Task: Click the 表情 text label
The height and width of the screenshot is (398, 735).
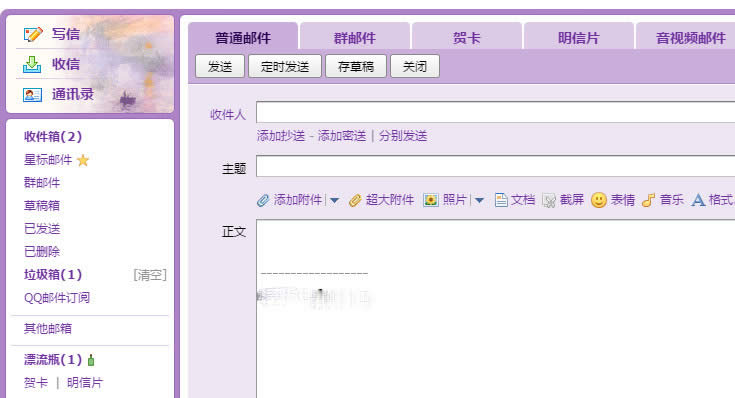Action: click(x=622, y=200)
